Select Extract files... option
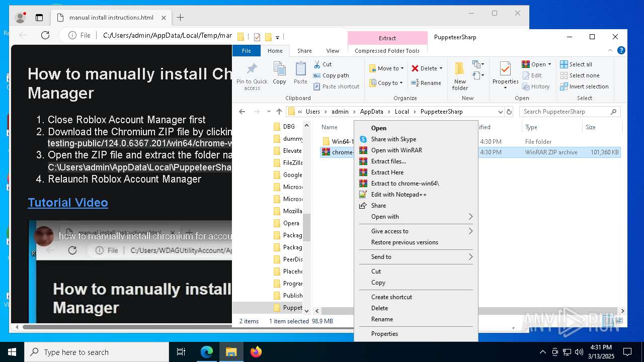The width and height of the screenshot is (644, 362). tap(416, 161)
